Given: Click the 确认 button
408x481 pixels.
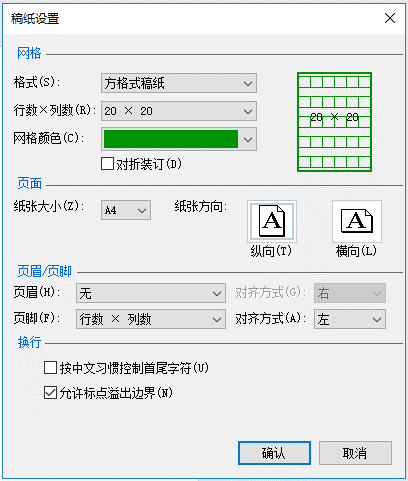Looking at the screenshot, I should coord(274,453).
